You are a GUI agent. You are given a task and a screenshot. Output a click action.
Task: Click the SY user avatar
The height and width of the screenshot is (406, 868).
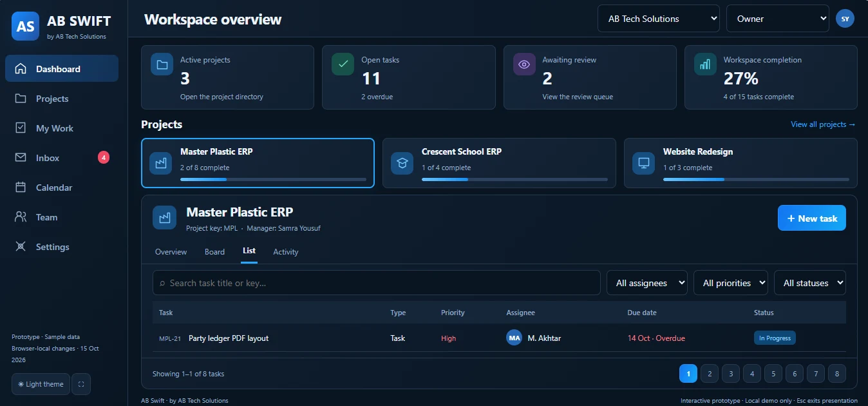pos(845,19)
